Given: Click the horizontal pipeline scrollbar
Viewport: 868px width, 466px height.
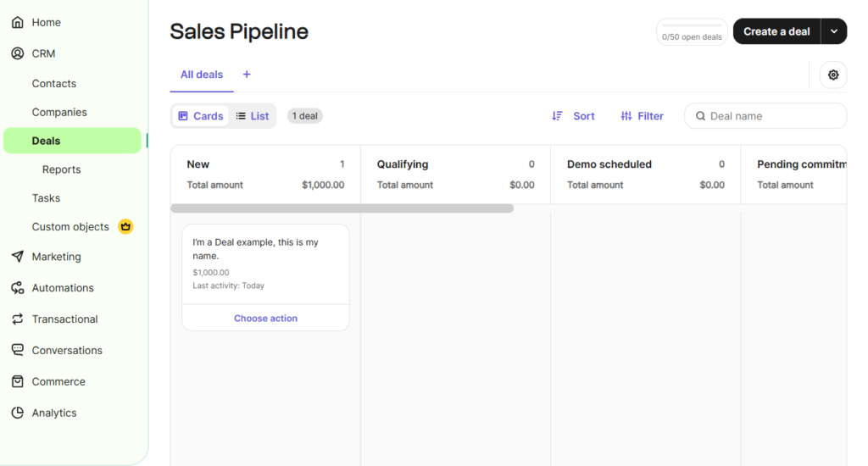Looking at the screenshot, I should click(x=342, y=208).
